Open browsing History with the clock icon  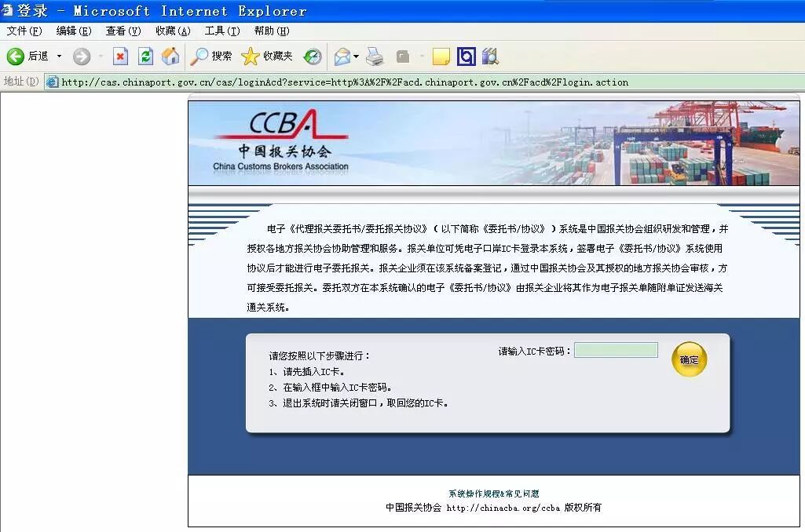tap(313, 56)
